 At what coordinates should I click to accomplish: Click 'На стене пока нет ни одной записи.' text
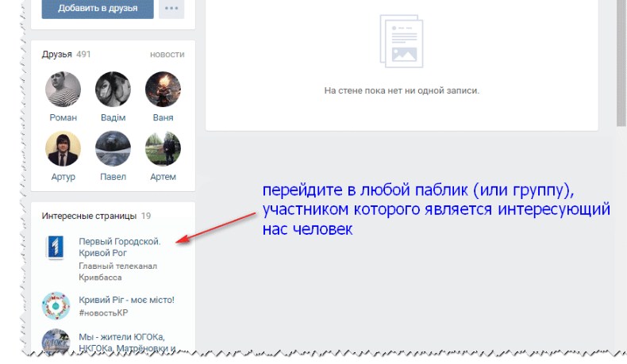coord(402,90)
